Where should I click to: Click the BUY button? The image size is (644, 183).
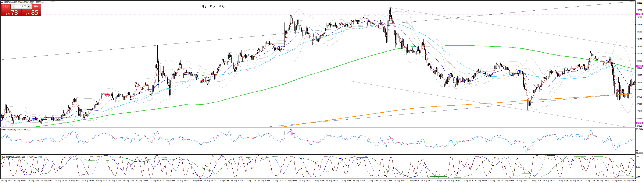pos(36,7)
